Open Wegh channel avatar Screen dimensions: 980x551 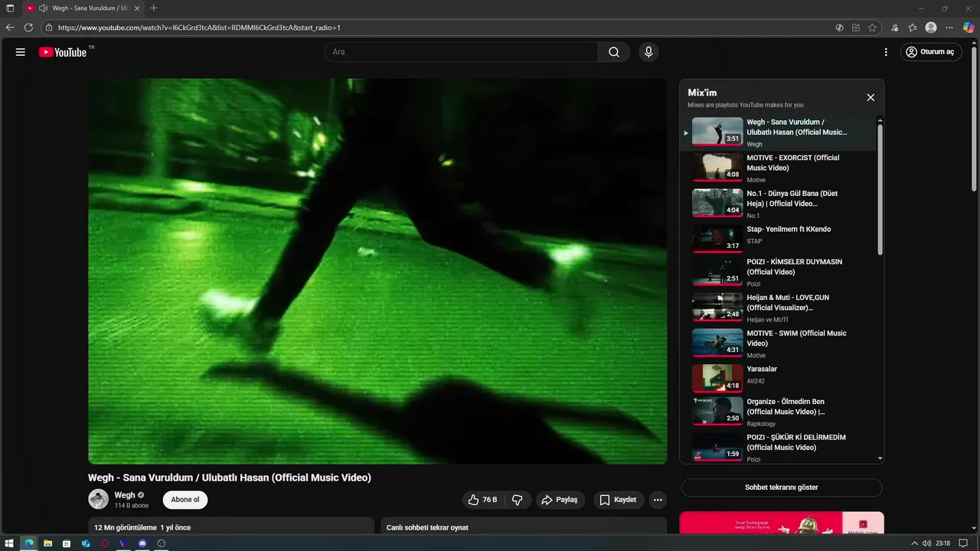98,499
